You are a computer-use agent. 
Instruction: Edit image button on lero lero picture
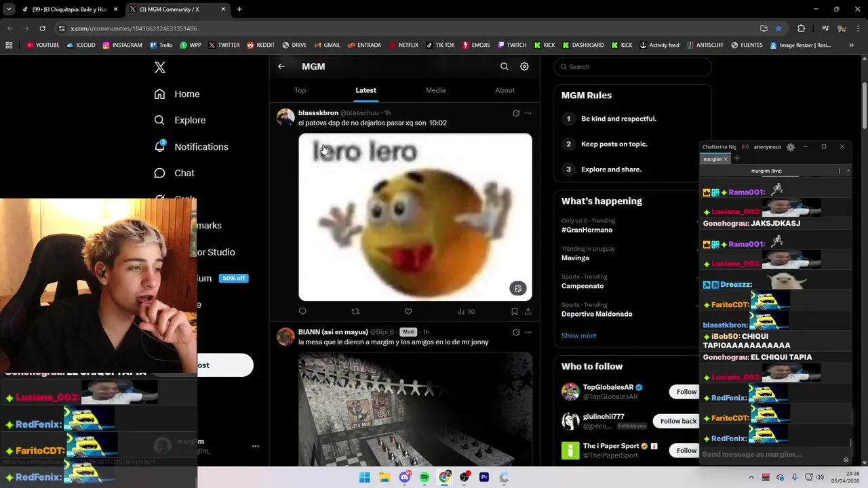coord(518,289)
